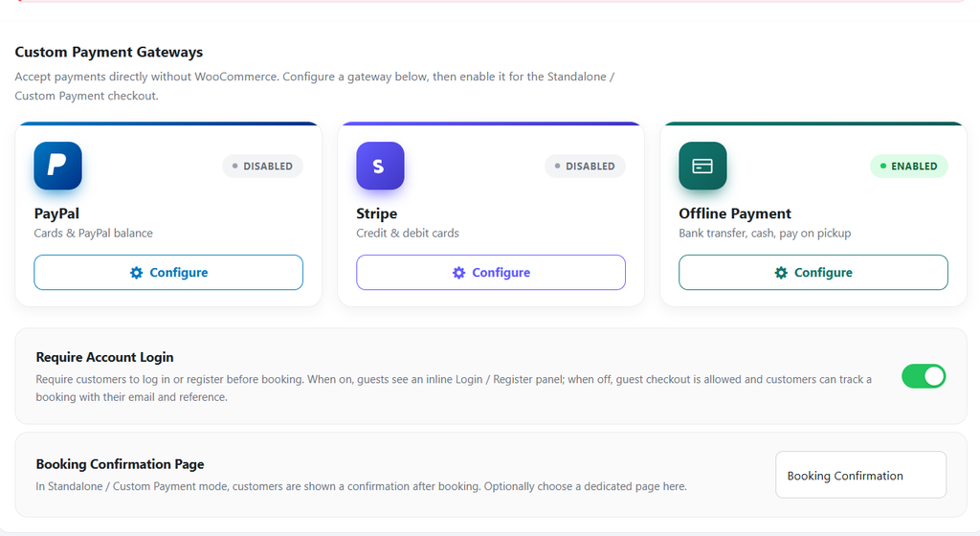
Task: Click the 'Require customers to log in' description
Action: coord(453,388)
